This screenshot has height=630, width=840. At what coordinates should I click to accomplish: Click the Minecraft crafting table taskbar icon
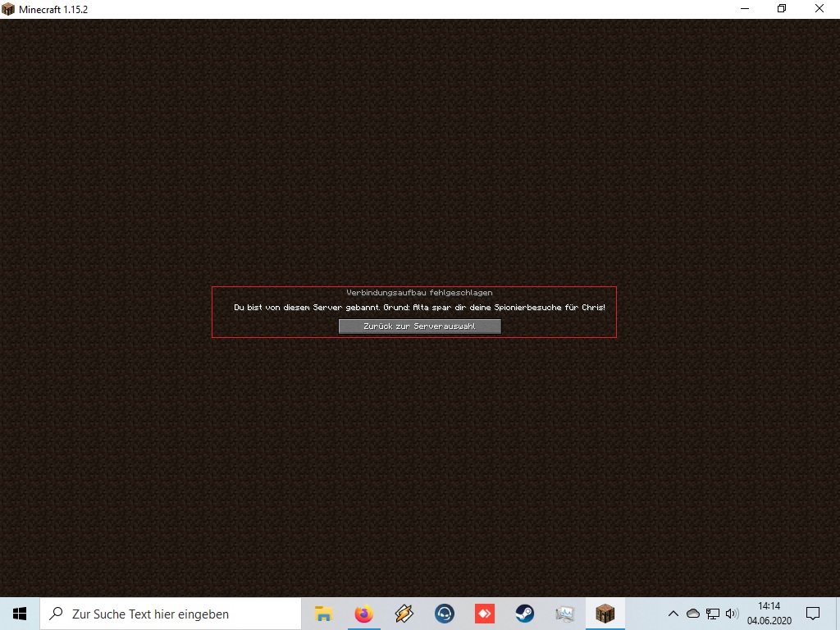[605, 614]
